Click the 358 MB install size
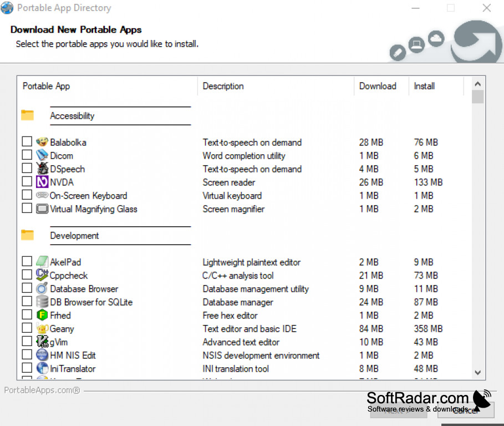504x426 pixels. tap(428, 328)
